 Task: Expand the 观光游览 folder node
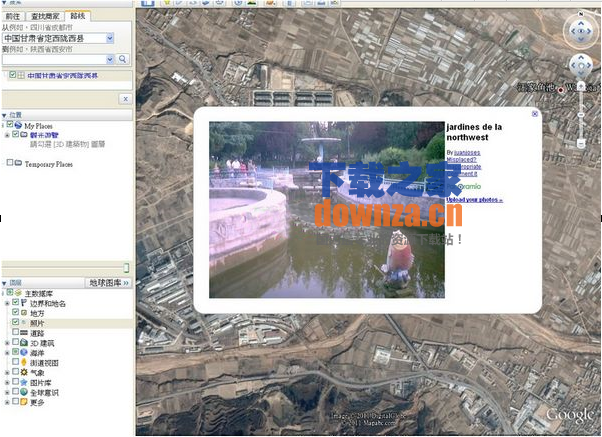pyautogui.click(x=7, y=135)
